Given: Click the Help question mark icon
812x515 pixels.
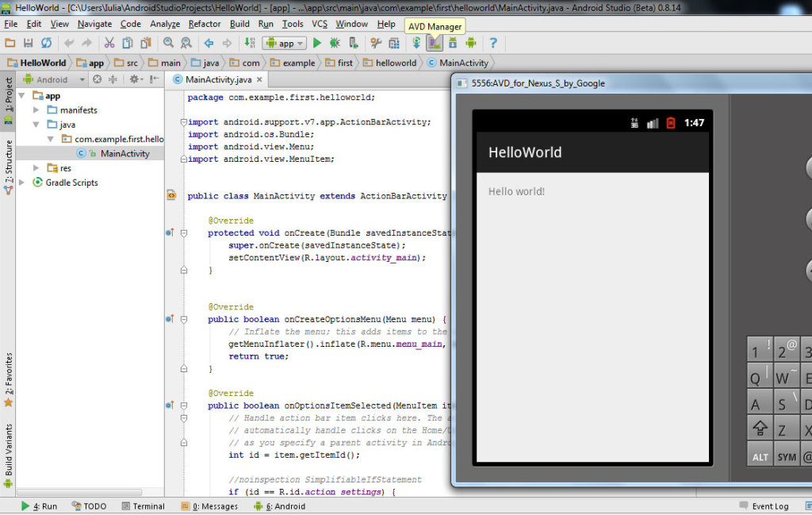Looking at the screenshot, I should click(493, 44).
